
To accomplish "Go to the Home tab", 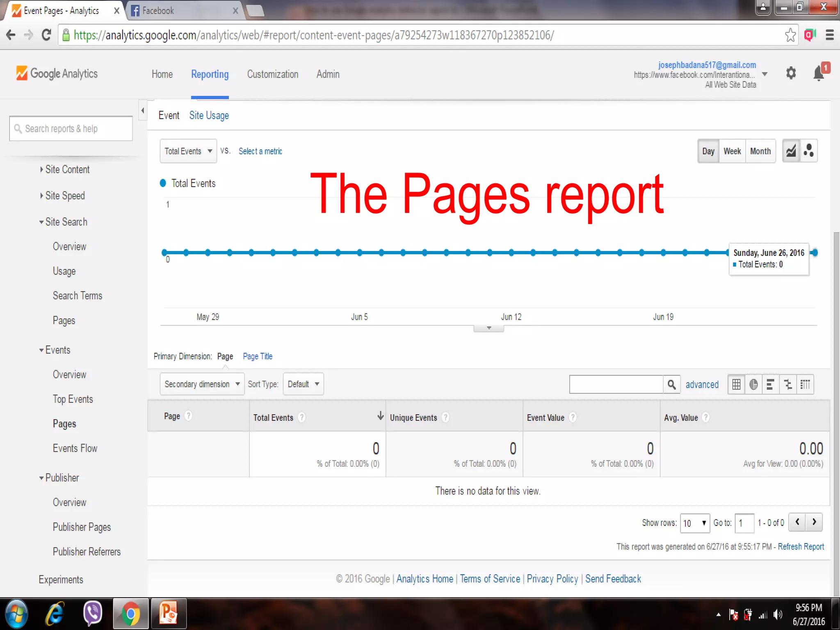I will (162, 74).
